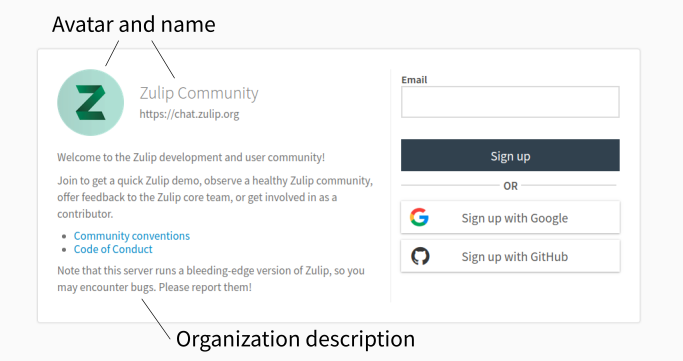Click the OR separator text
The height and width of the screenshot is (361, 683).
(510, 186)
